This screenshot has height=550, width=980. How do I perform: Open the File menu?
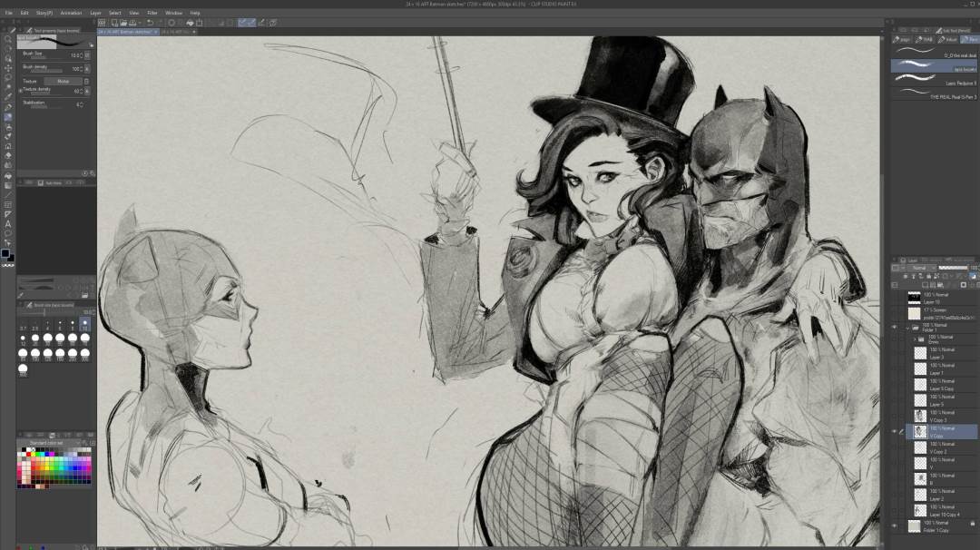9,13
